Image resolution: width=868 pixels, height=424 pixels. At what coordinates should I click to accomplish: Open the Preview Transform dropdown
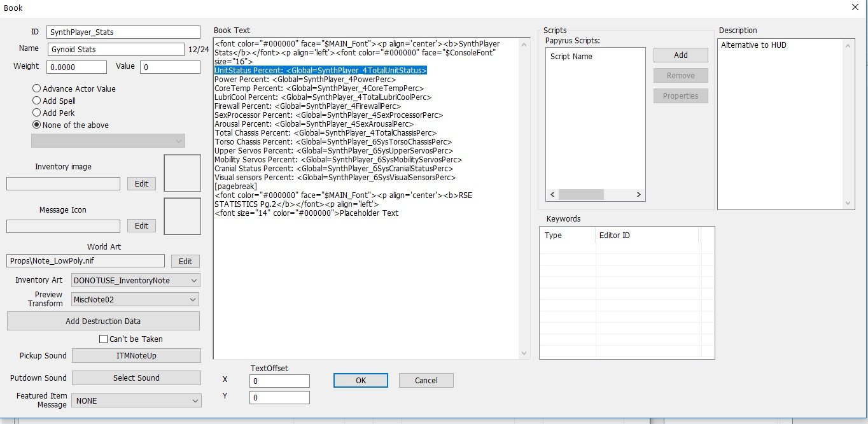(x=136, y=299)
